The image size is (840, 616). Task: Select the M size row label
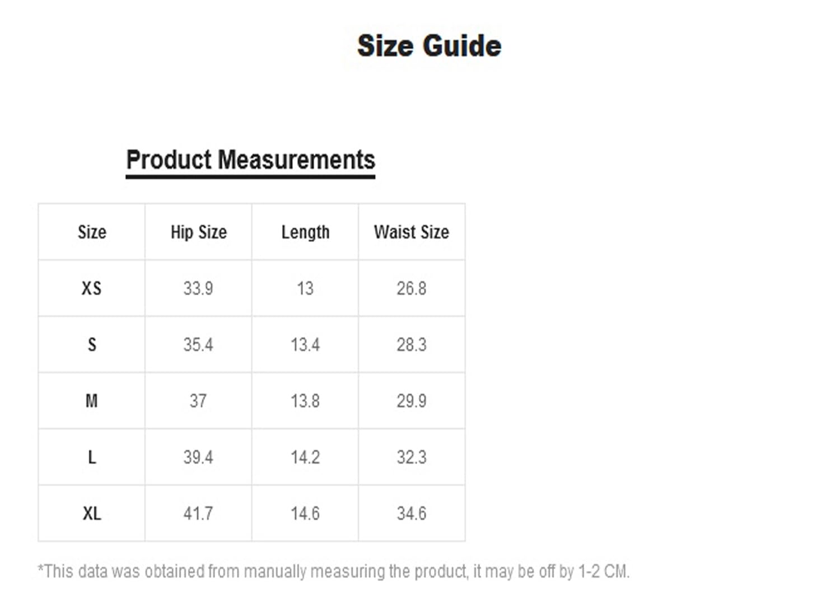tap(92, 401)
